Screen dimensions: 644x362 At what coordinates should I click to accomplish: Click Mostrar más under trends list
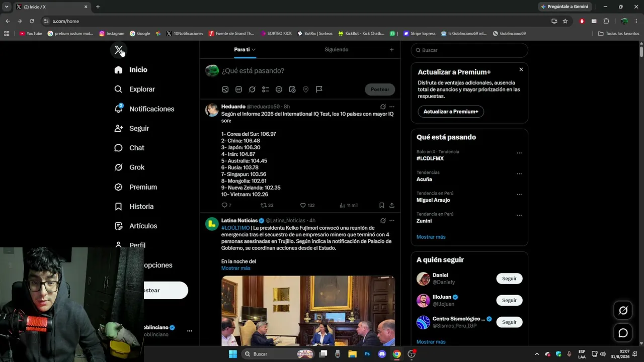pos(431,237)
